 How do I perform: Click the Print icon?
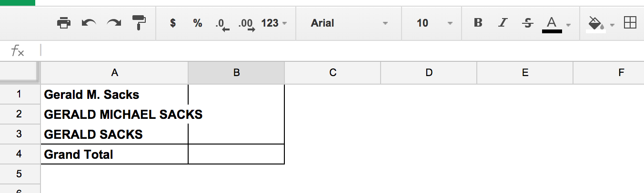coord(64,23)
